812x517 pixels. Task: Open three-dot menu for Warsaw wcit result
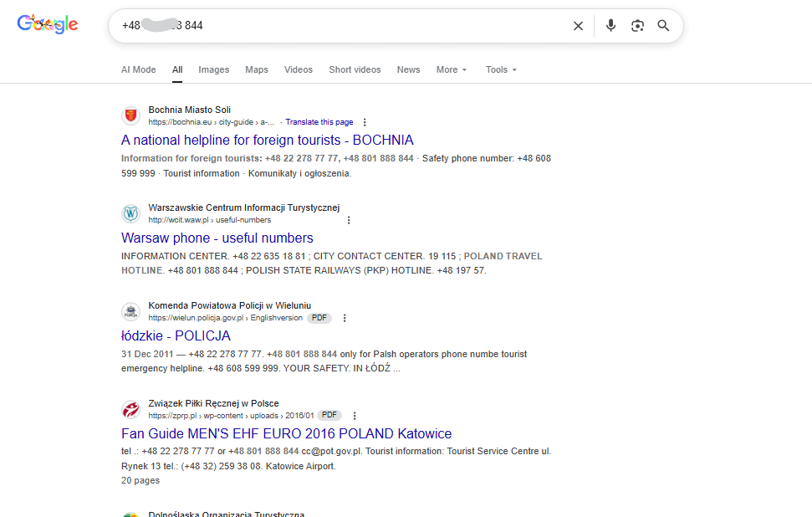[x=349, y=220]
